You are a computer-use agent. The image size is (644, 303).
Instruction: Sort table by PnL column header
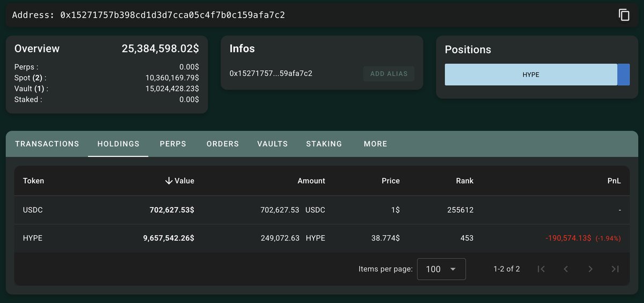click(614, 181)
